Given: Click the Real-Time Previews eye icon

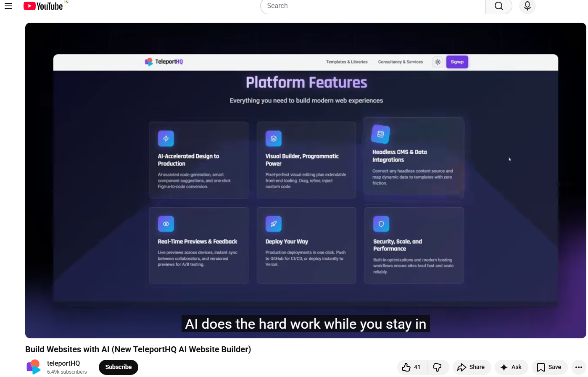Looking at the screenshot, I should coord(166,224).
